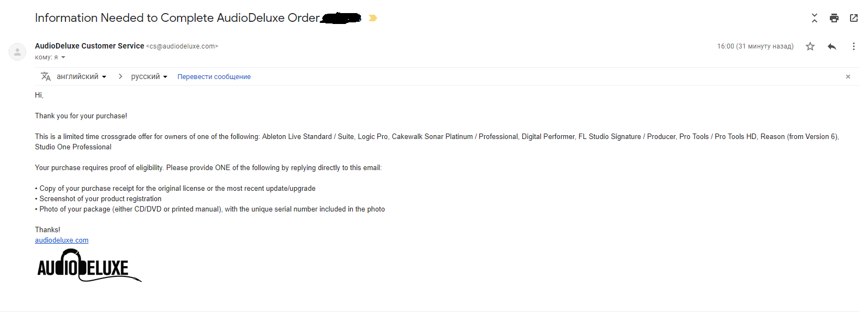Screen dimensions: 868x314
Task: Print the email with the printer icon
Action: [834, 18]
